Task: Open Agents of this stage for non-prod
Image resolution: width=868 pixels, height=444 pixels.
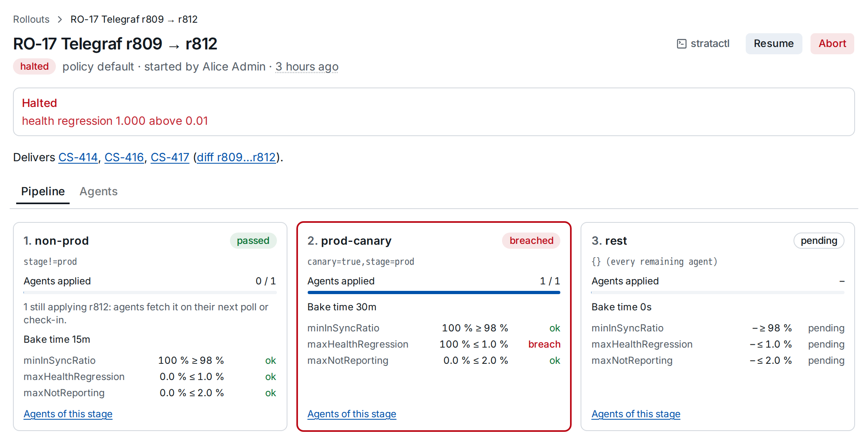Action: coord(68,414)
